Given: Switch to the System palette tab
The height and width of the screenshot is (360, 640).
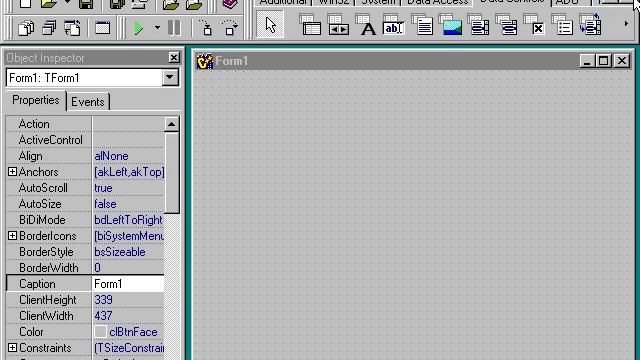Looking at the screenshot, I should [378, 2].
